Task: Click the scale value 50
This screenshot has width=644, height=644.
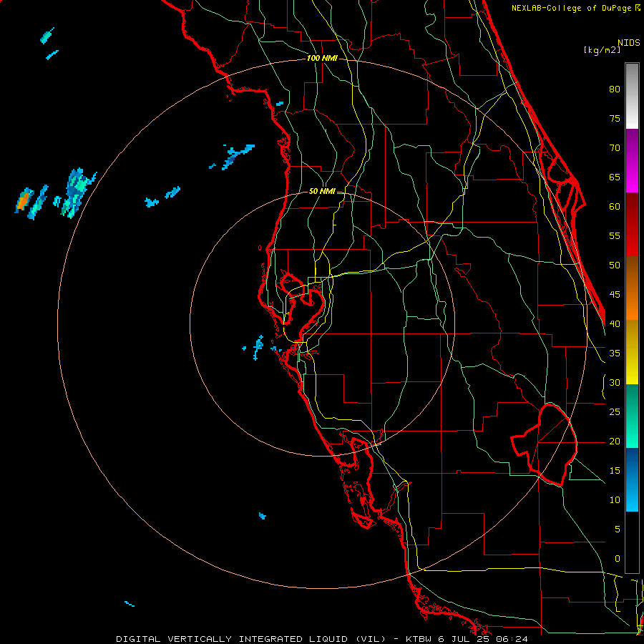Action: click(615, 265)
